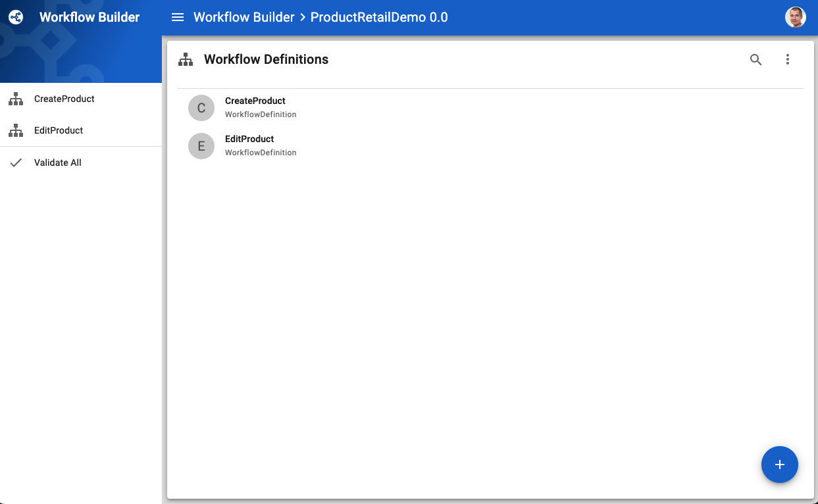The width and height of the screenshot is (818, 504).
Task: Select CreateProduct in the sidebar
Action: tap(64, 99)
